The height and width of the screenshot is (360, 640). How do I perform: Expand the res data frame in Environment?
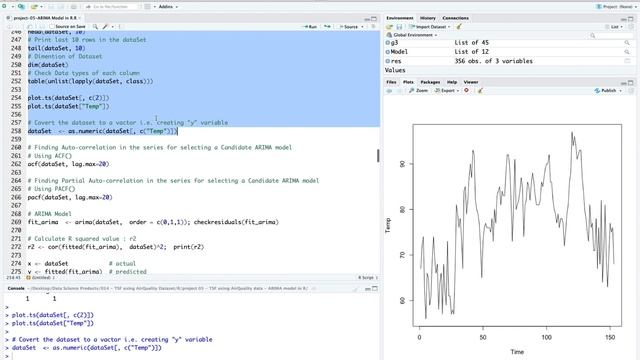coord(388,61)
